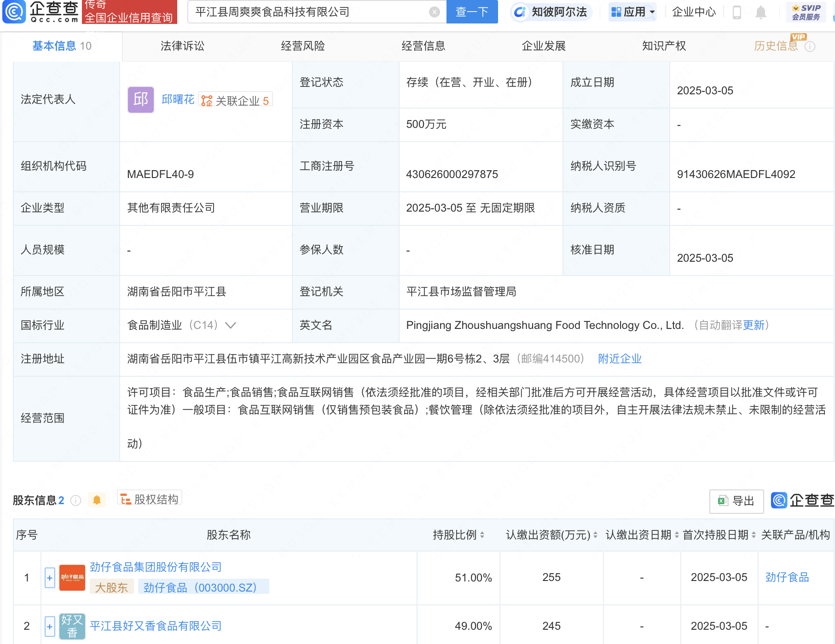Click 平江县市场监督管理局 registry value
Viewport: 835px width, 644px height.
click(461, 292)
